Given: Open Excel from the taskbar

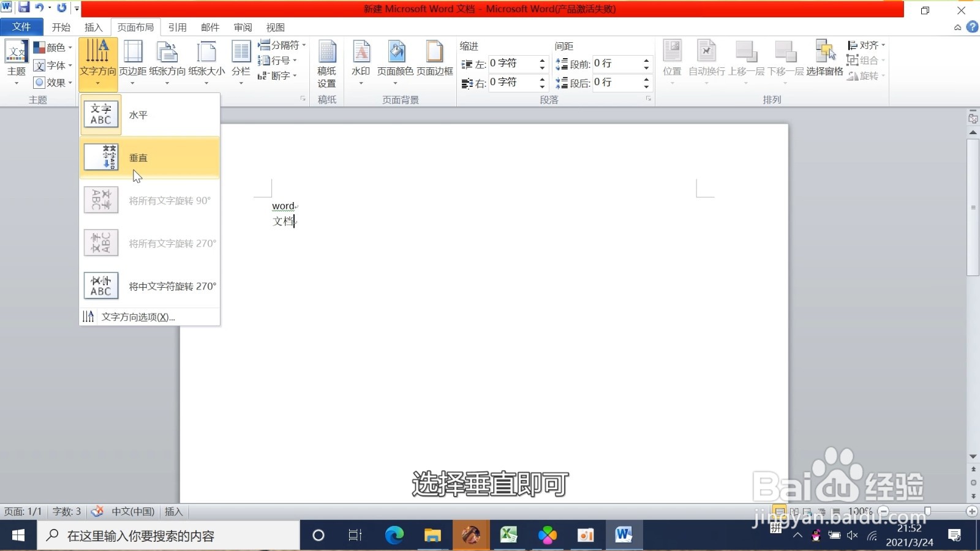Looking at the screenshot, I should pos(508,536).
